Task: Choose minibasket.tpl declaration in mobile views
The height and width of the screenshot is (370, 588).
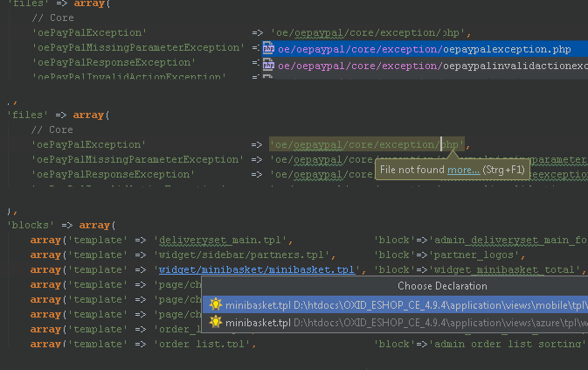Action: [x=395, y=304]
